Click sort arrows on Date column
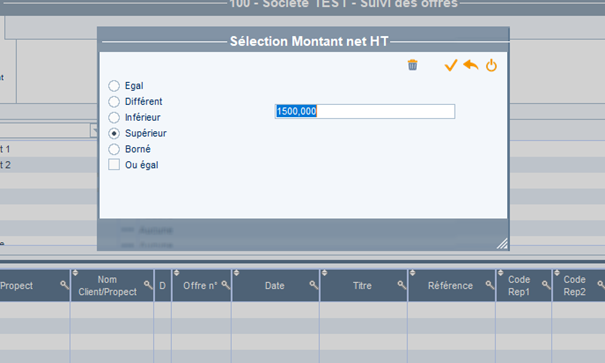605x363 pixels. point(237,273)
